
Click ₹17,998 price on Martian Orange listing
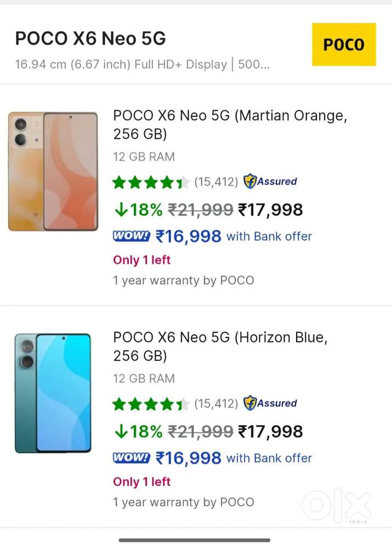pos(270,210)
